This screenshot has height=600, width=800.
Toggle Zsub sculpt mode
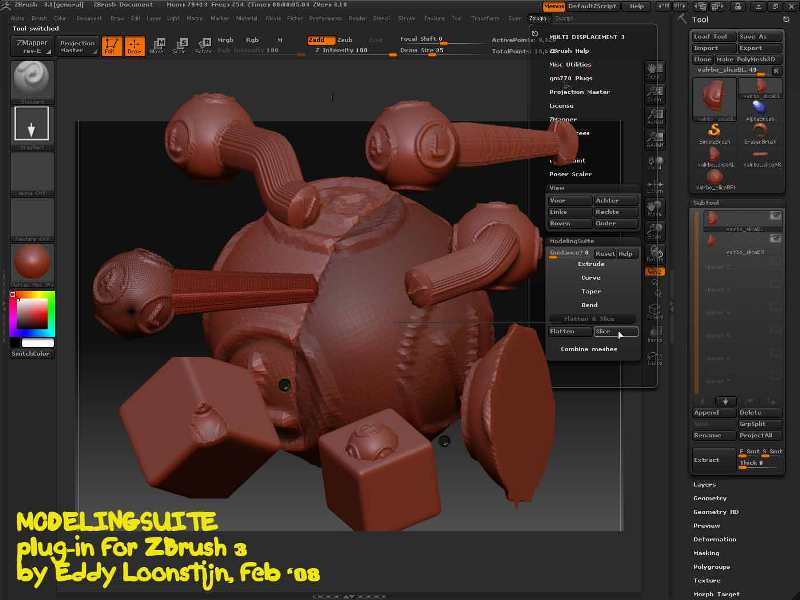click(x=345, y=40)
